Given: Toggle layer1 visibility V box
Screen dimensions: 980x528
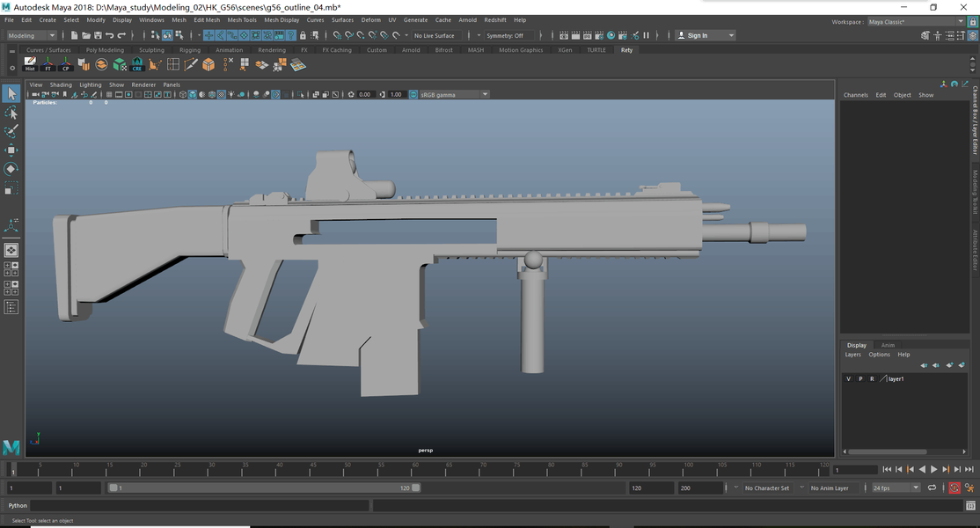Looking at the screenshot, I should (x=848, y=378).
